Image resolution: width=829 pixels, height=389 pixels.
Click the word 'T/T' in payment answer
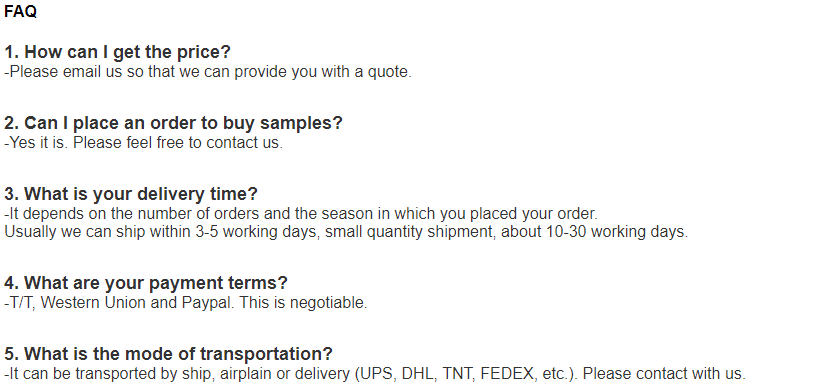click(x=20, y=303)
